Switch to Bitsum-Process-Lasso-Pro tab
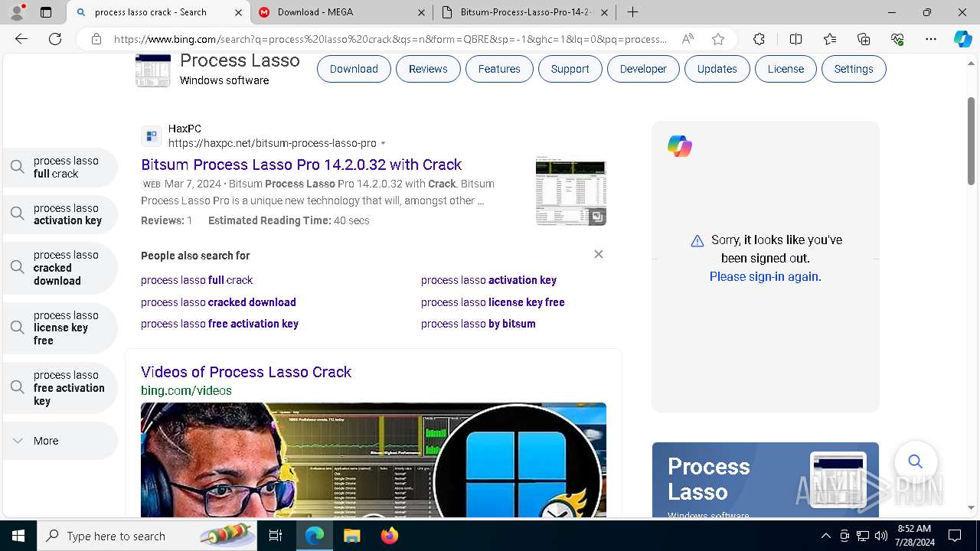Image resolution: width=980 pixels, height=551 pixels. click(525, 12)
